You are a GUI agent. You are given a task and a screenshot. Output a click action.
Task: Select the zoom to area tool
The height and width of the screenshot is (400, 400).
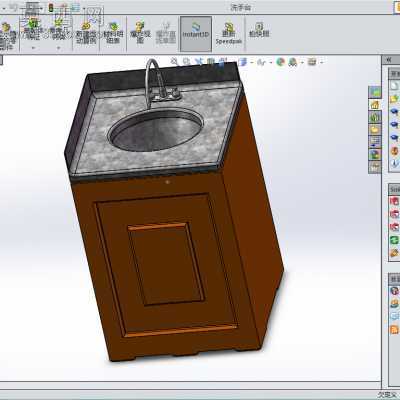[186, 61]
